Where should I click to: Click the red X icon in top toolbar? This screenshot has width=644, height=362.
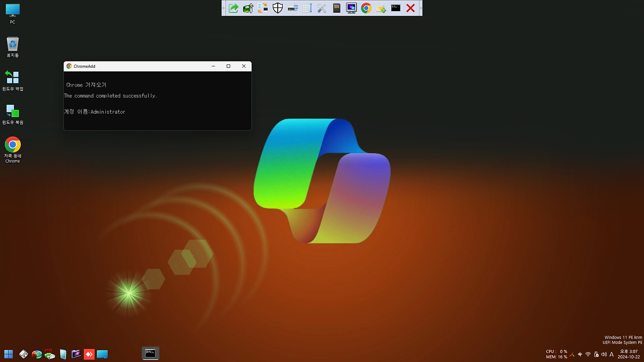pyautogui.click(x=411, y=8)
